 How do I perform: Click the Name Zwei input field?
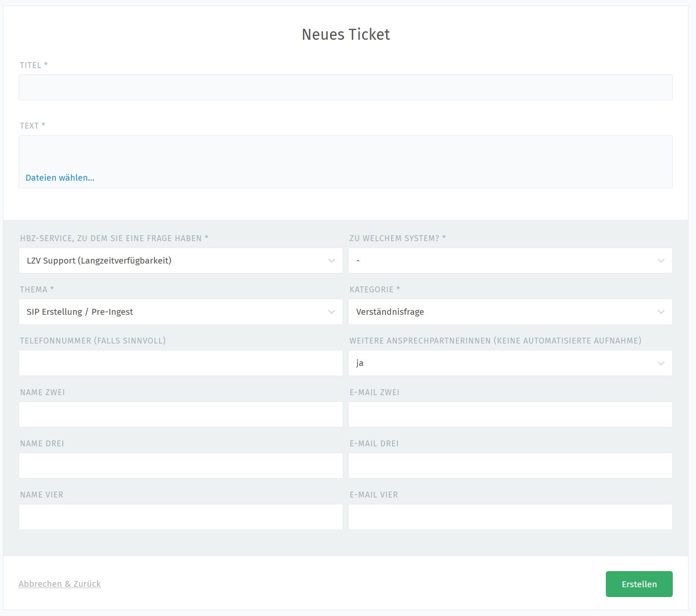181,415
